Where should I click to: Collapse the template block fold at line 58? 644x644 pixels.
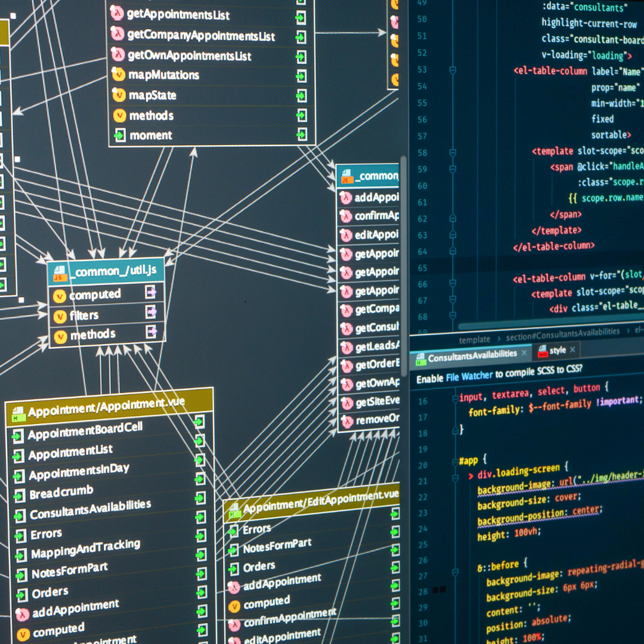pos(452,153)
